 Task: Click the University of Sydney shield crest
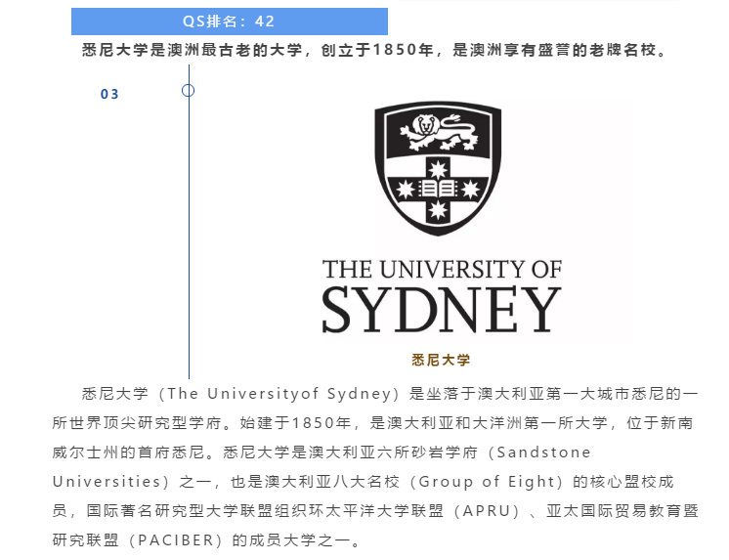438,168
